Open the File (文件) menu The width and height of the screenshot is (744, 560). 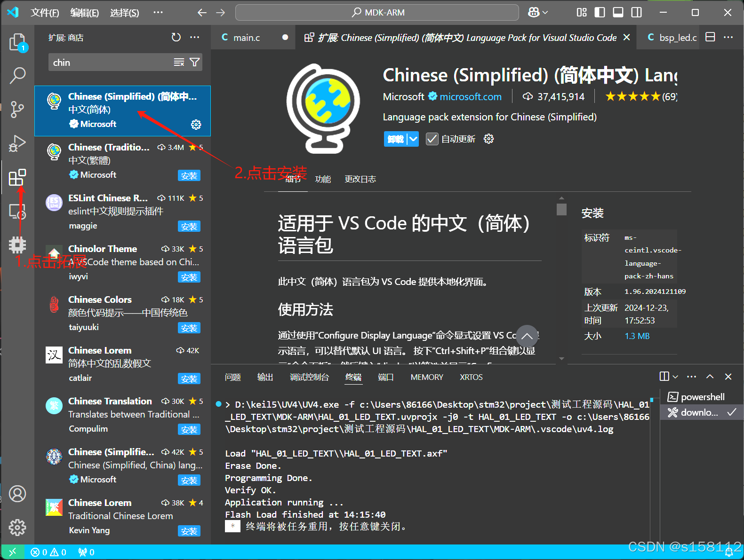[45, 13]
